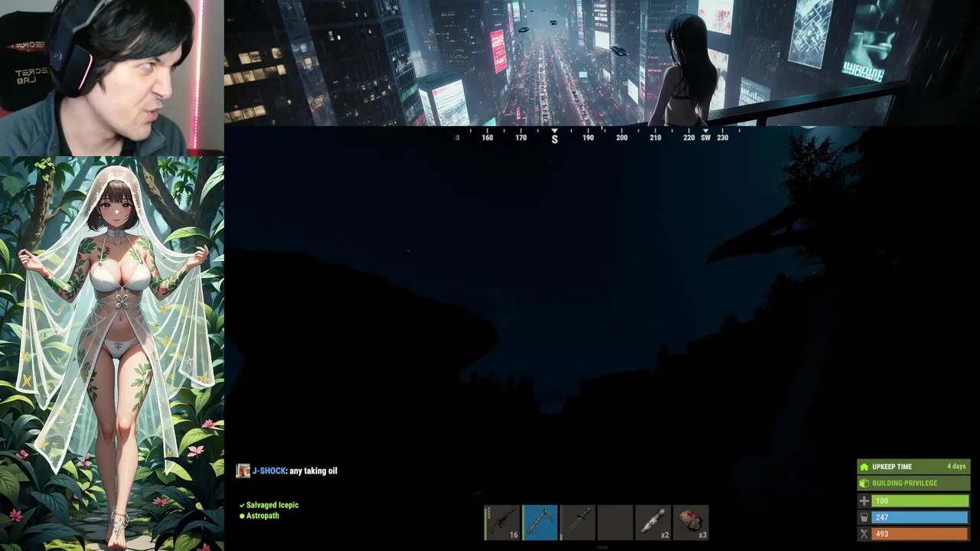This screenshot has height=551, width=980.
Task: Click the UPKEEP TIME label
Action: click(892, 467)
